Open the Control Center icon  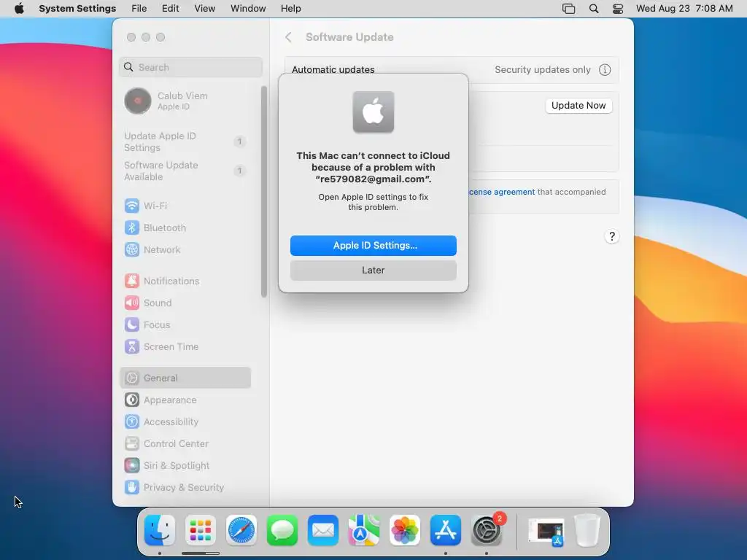(x=132, y=444)
